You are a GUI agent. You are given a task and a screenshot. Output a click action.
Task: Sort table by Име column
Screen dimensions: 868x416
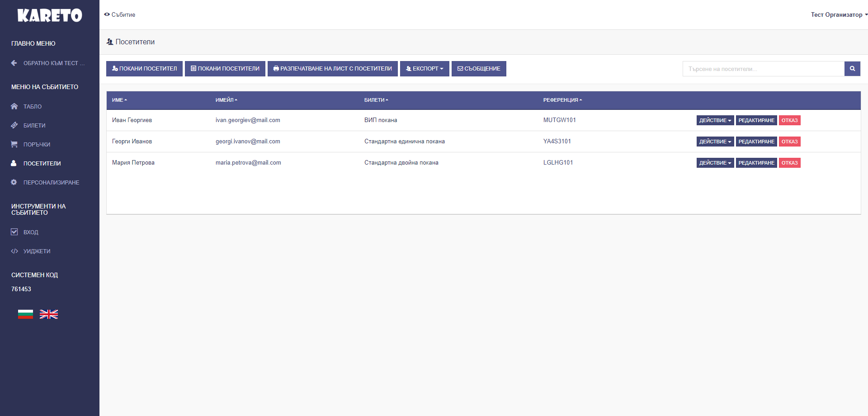[x=119, y=100]
